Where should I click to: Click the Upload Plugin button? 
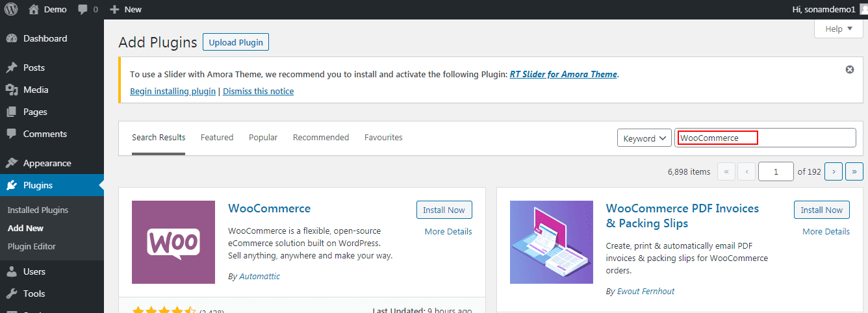pyautogui.click(x=236, y=42)
